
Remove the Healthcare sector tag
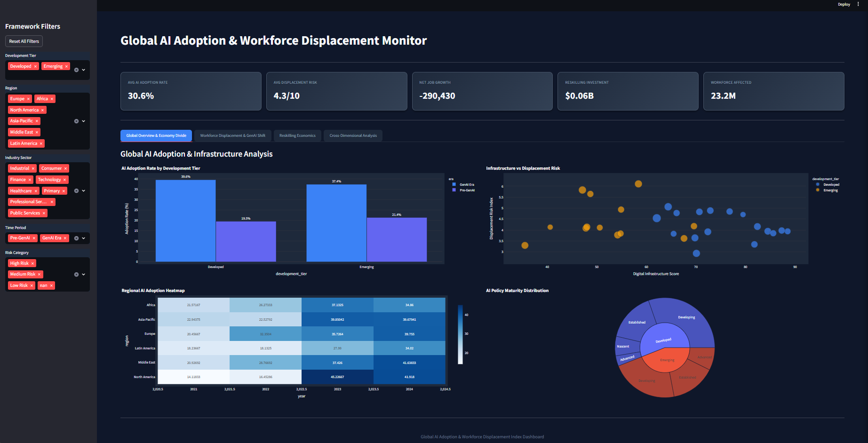point(36,191)
